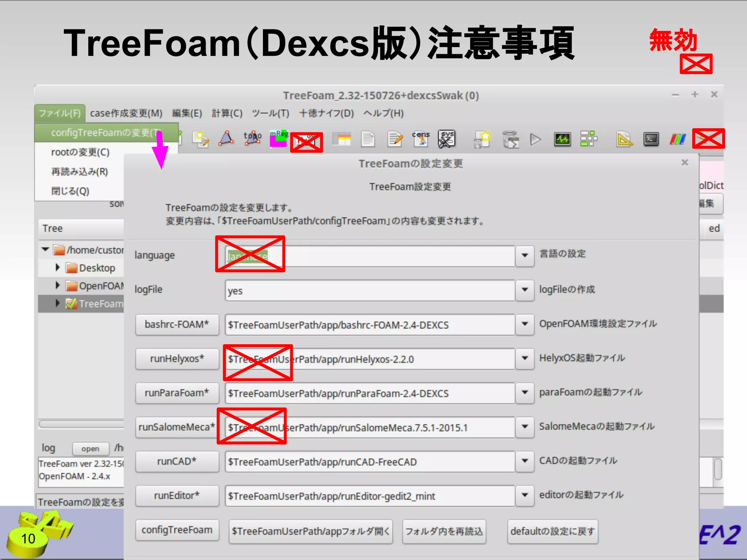Open the 十徳ナイフ(D) menu
This screenshot has height=560, width=747.
coord(326,113)
